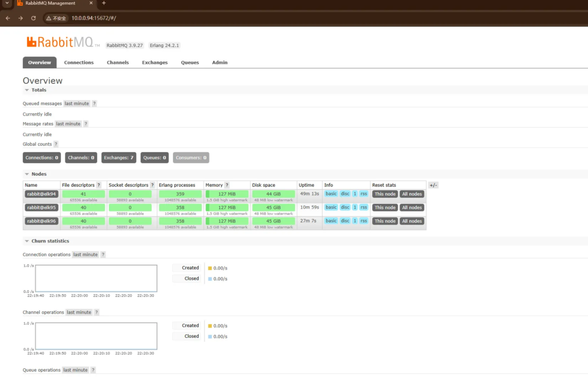
Task: Click help icon beside Global counts
Action: coord(56,144)
